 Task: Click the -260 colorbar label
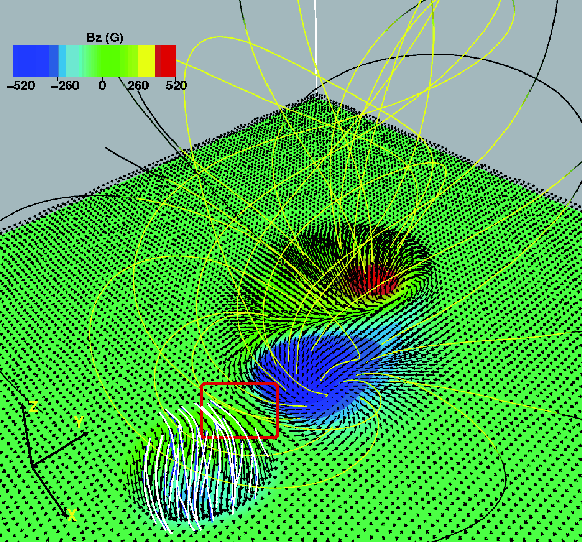coord(65,86)
